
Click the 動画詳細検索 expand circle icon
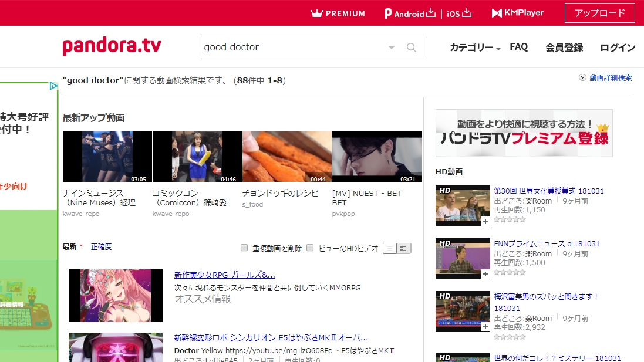[x=582, y=77]
